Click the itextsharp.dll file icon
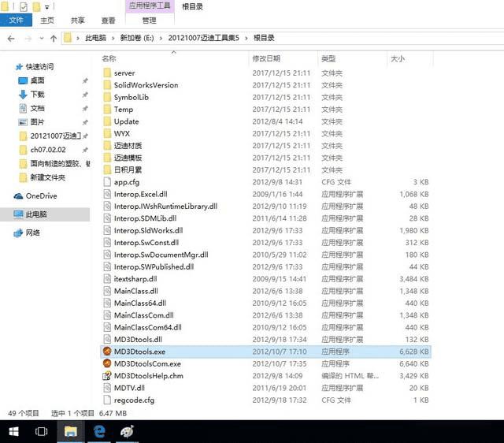This screenshot has height=443, width=504. coord(107,278)
